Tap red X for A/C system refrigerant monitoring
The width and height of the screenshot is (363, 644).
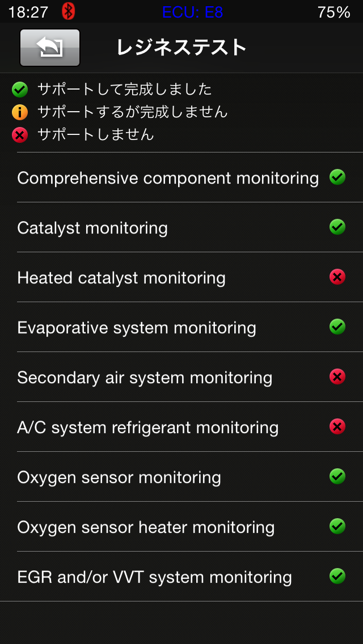click(x=337, y=427)
